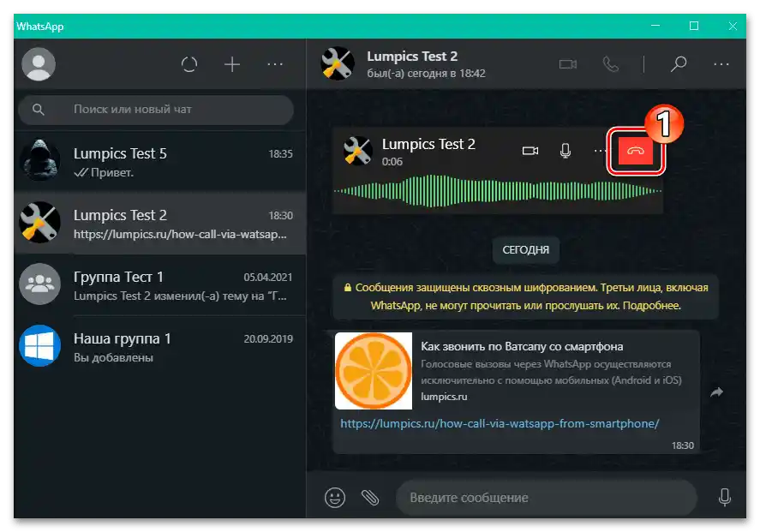Search within the conversation
The width and height of the screenshot is (760, 532).
coord(678,64)
